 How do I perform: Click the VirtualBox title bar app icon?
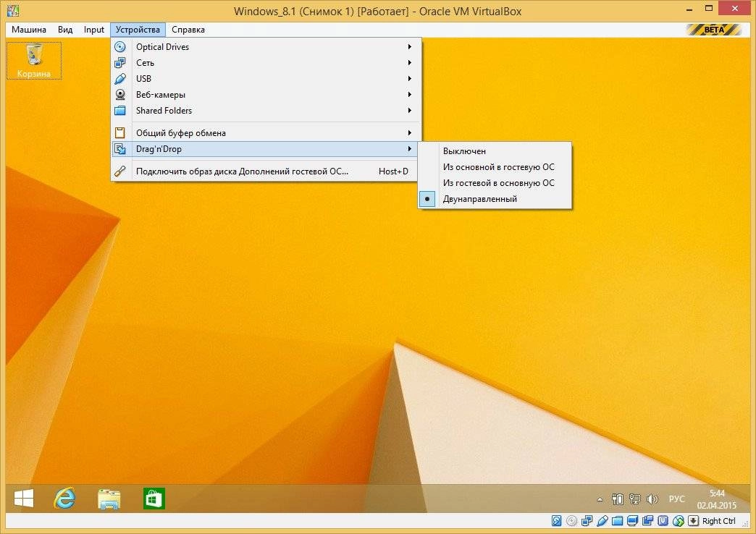click(x=12, y=10)
